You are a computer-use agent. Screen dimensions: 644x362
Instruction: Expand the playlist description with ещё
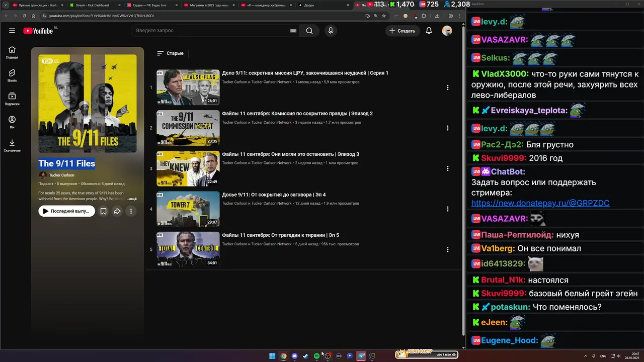(x=131, y=199)
